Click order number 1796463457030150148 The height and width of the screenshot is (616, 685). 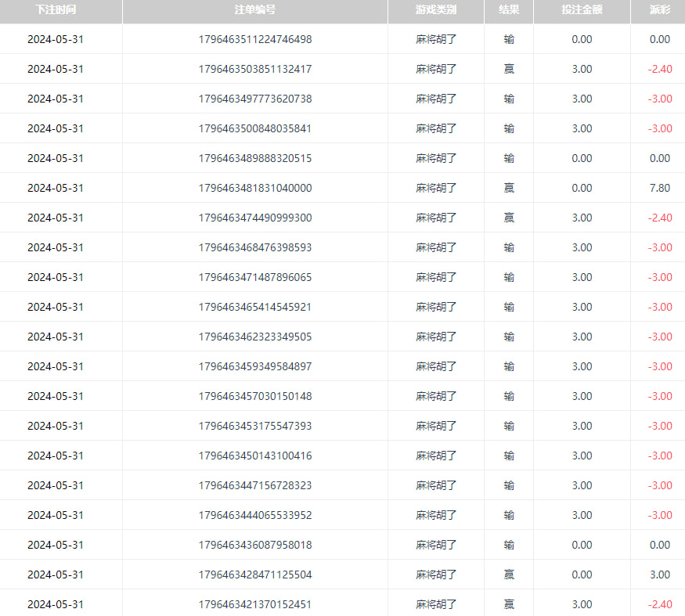click(x=254, y=396)
